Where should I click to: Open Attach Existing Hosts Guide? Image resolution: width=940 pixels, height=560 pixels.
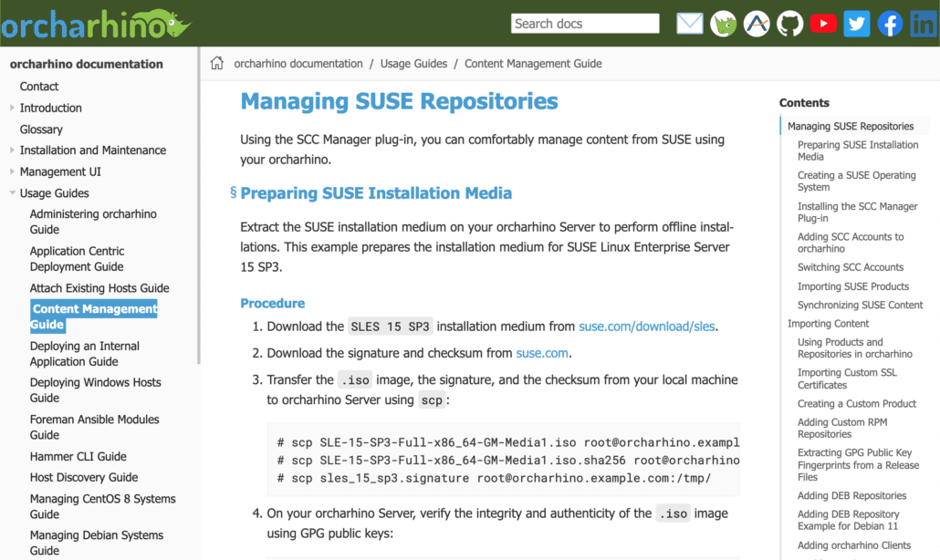99,288
